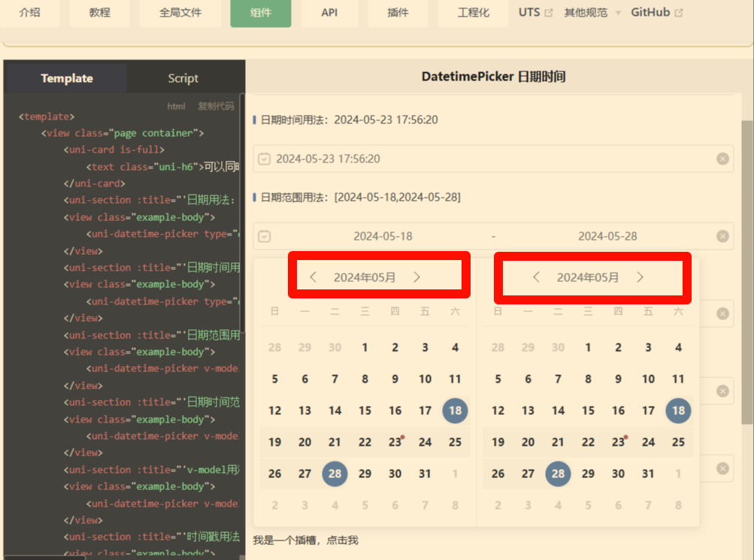This screenshot has width=754, height=560.
Task: Click the end date field 2024-05-28
Action: pos(607,236)
